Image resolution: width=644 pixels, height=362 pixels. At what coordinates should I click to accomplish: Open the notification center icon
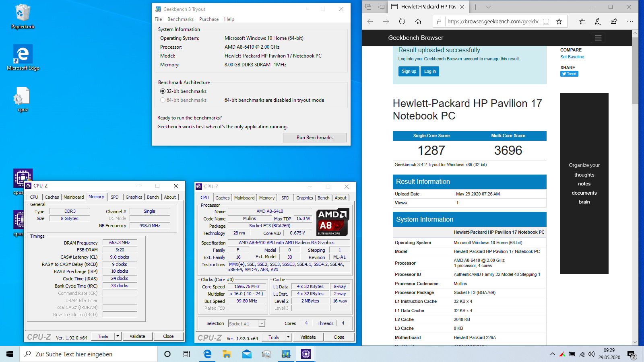(631, 354)
